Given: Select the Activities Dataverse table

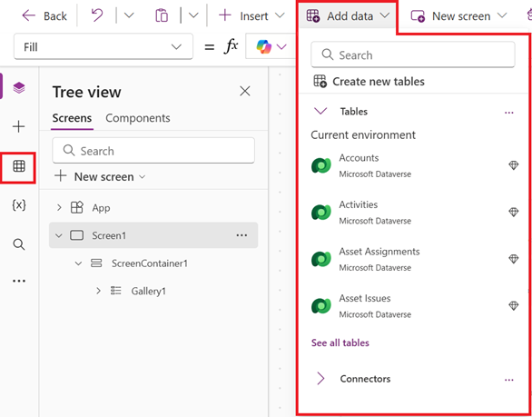Looking at the screenshot, I should (413, 213).
